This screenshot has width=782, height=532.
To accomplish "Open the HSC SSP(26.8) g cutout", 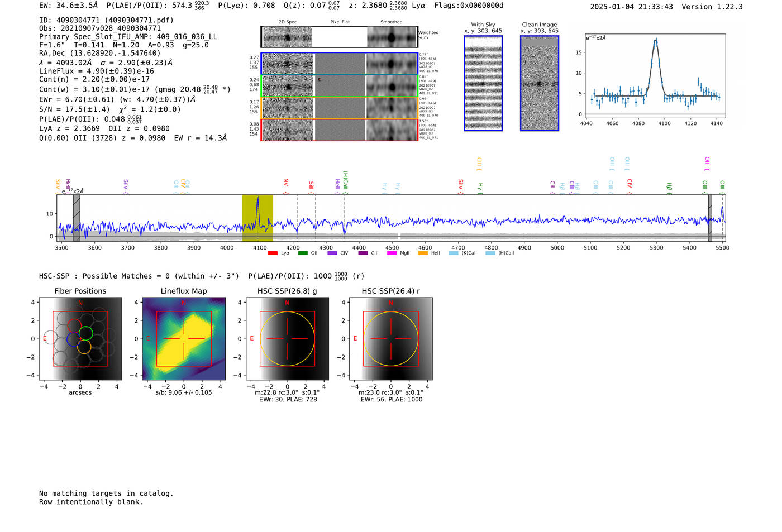I will tap(287, 338).
